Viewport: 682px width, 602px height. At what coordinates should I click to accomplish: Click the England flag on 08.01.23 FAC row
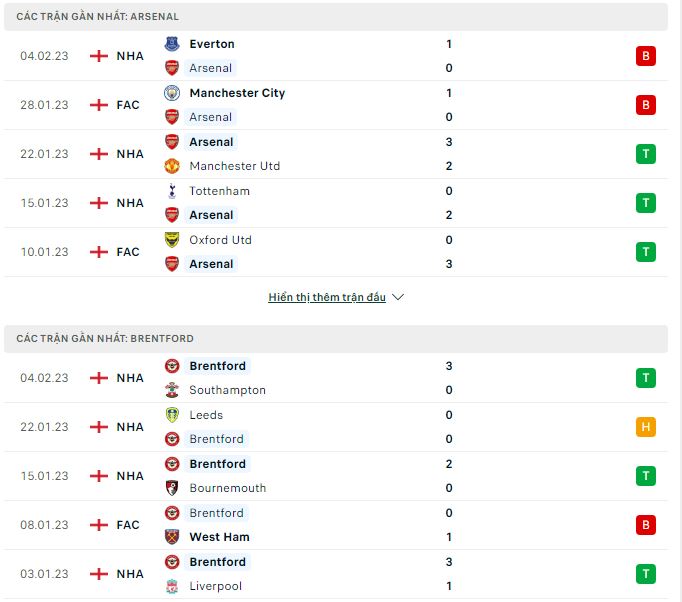pyautogui.click(x=99, y=525)
